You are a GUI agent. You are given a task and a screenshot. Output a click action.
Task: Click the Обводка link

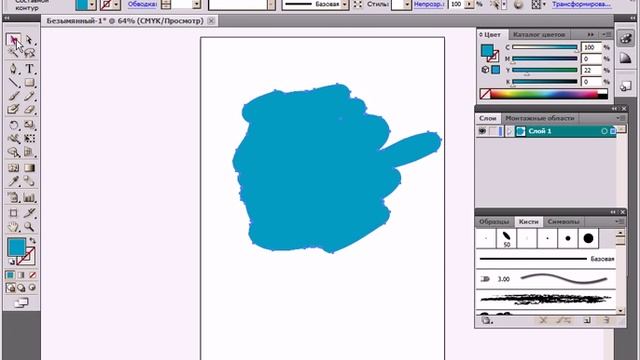[142, 4]
